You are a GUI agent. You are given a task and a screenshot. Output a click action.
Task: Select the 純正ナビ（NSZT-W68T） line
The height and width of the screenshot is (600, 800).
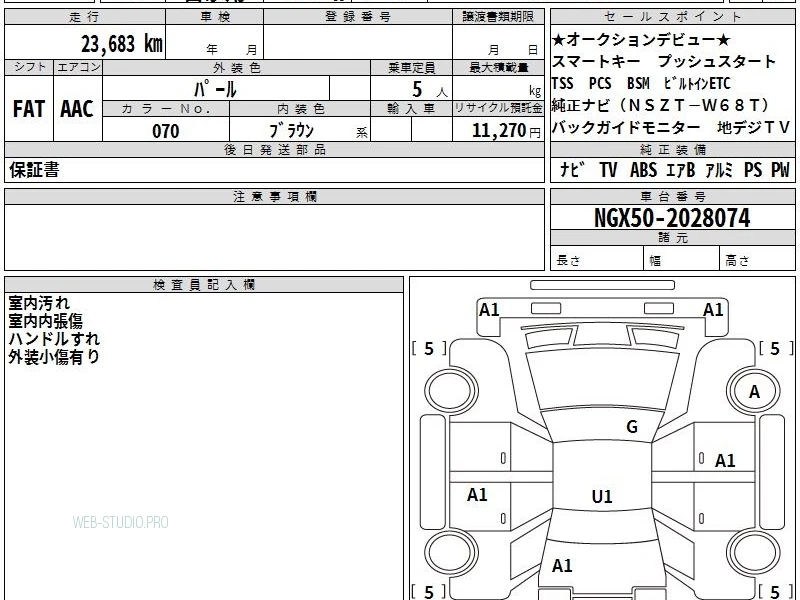[661, 105]
